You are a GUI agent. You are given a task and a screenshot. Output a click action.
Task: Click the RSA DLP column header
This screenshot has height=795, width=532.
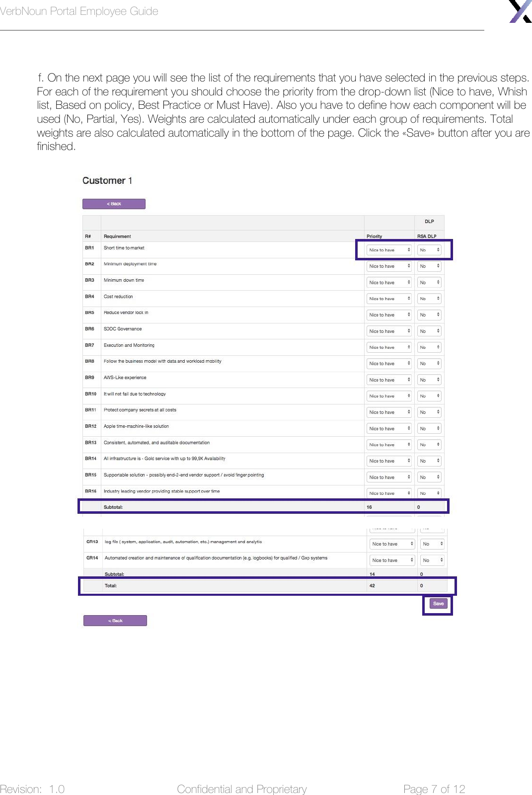(427, 236)
